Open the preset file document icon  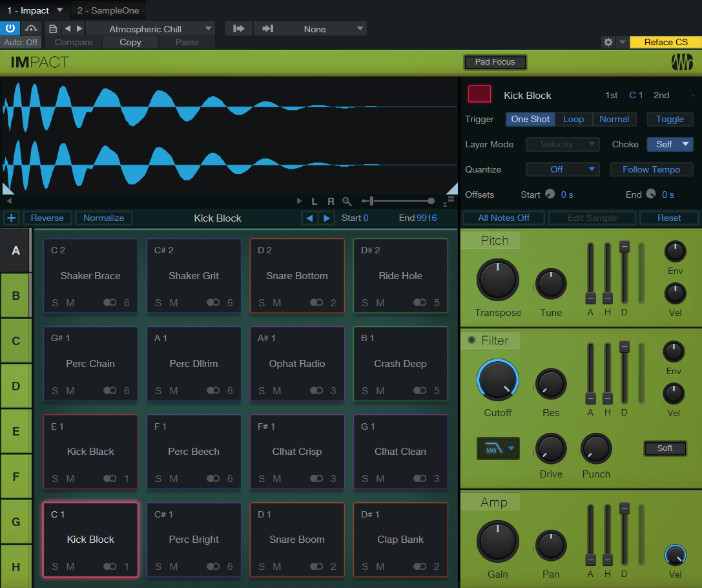53,28
